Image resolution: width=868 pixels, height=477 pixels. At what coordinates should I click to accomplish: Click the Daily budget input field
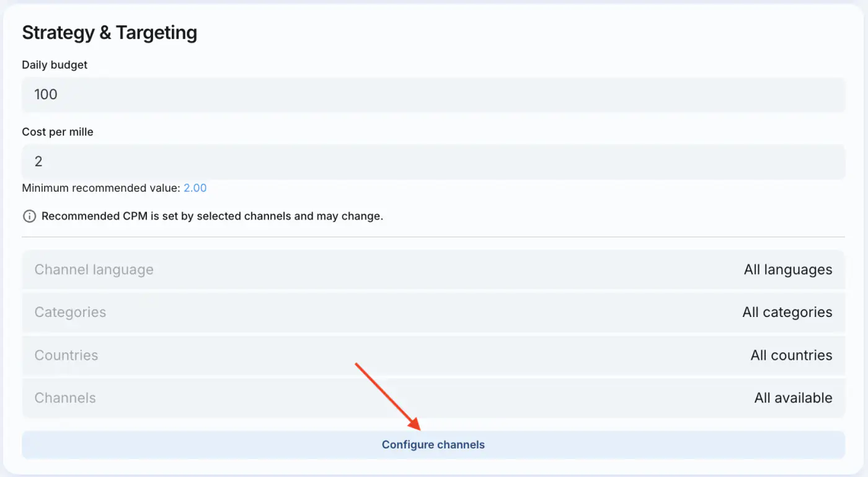tap(433, 95)
